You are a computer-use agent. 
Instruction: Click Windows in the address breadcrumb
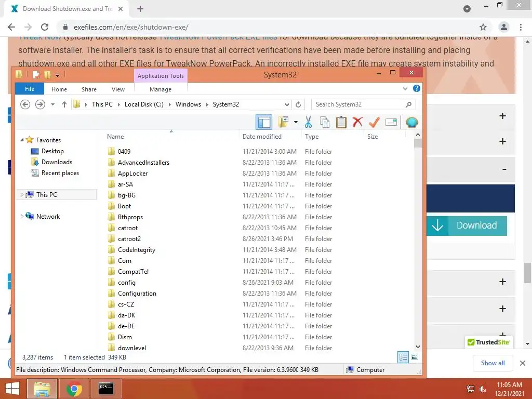[188, 104]
